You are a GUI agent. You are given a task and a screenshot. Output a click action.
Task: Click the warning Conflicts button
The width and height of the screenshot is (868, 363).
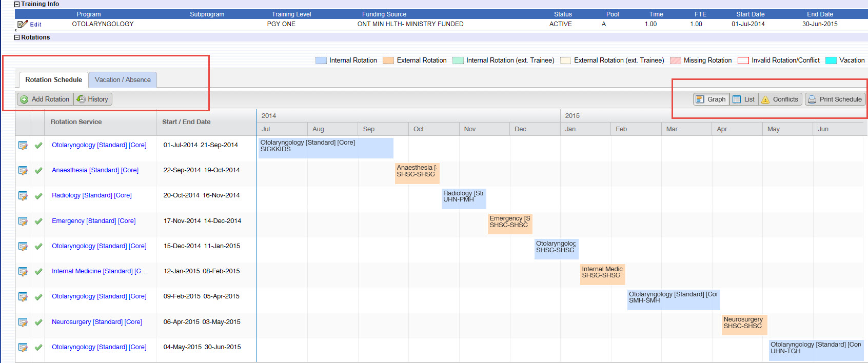[780, 99]
